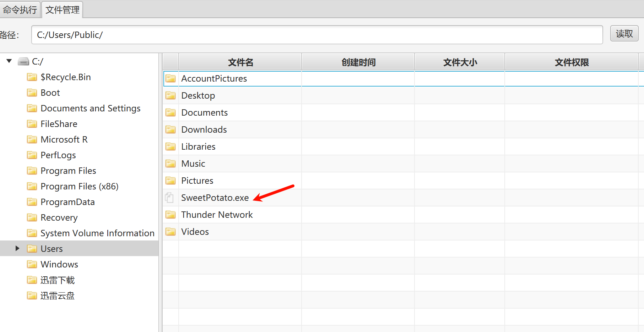Click the 迅雷下载 folder icon
The width and height of the screenshot is (644, 332).
pos(32,280)
